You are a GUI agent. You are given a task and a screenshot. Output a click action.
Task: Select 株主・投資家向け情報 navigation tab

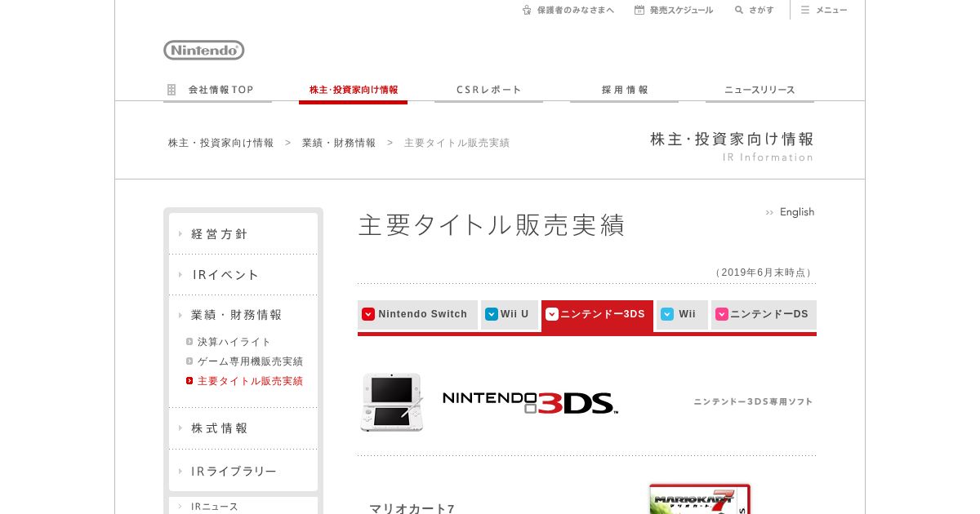[x=353, y=90]
